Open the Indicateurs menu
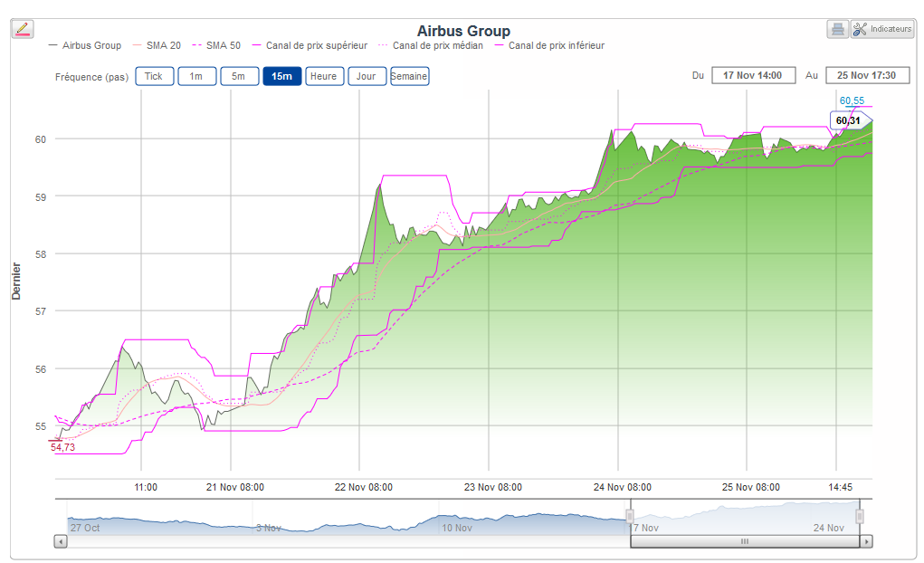This screenshot has height=563, width=924. 882,29
